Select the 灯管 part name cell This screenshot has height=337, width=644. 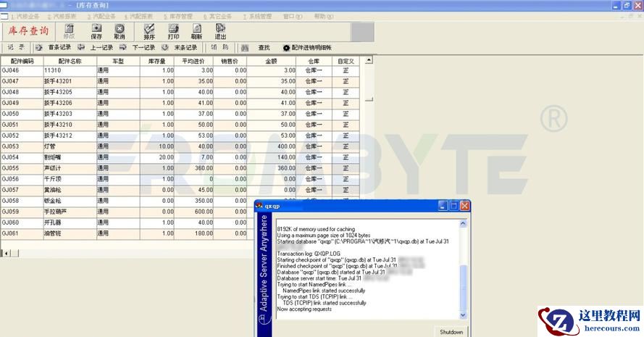(70, 146)
